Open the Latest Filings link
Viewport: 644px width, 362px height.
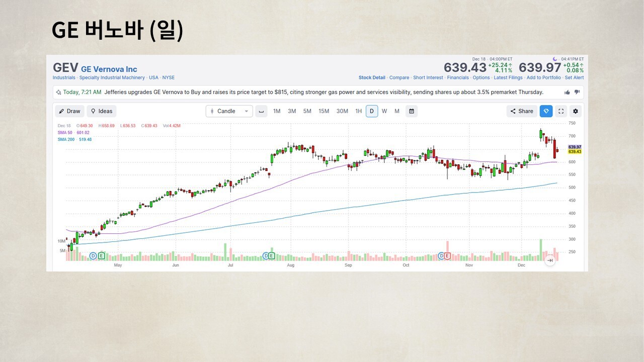(508, 78)
